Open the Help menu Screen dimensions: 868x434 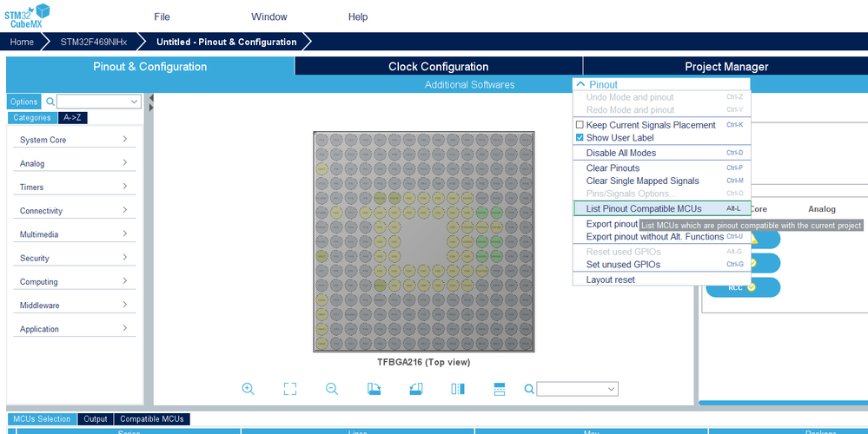click(x=358, y=16)
